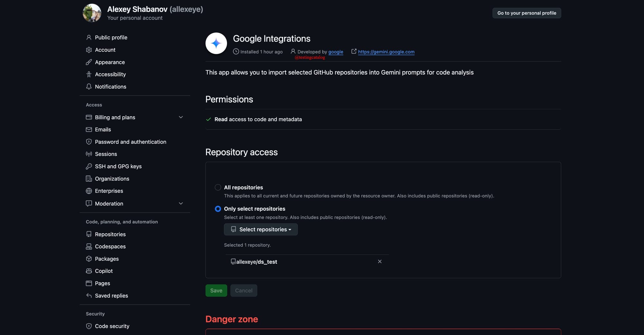Click the SSH and GPG keys key icon
The width and height of the screenshot is (644, 335).
click(89, 166)
